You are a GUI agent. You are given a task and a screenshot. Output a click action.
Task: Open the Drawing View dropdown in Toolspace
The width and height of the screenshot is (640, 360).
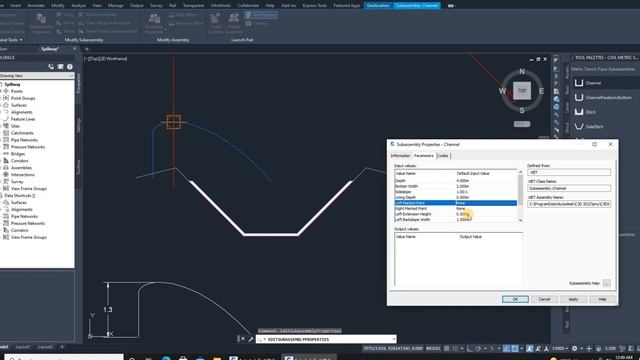click(37, 76)
